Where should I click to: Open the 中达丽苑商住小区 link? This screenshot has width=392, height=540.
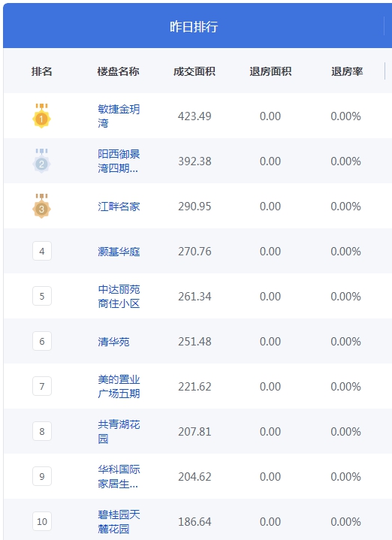coord(119,297)
